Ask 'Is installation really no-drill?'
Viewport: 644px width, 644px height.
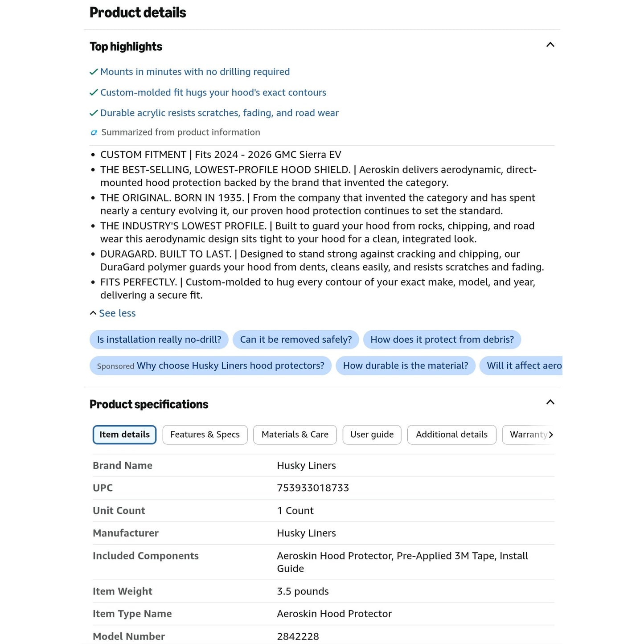click(159, 340)
